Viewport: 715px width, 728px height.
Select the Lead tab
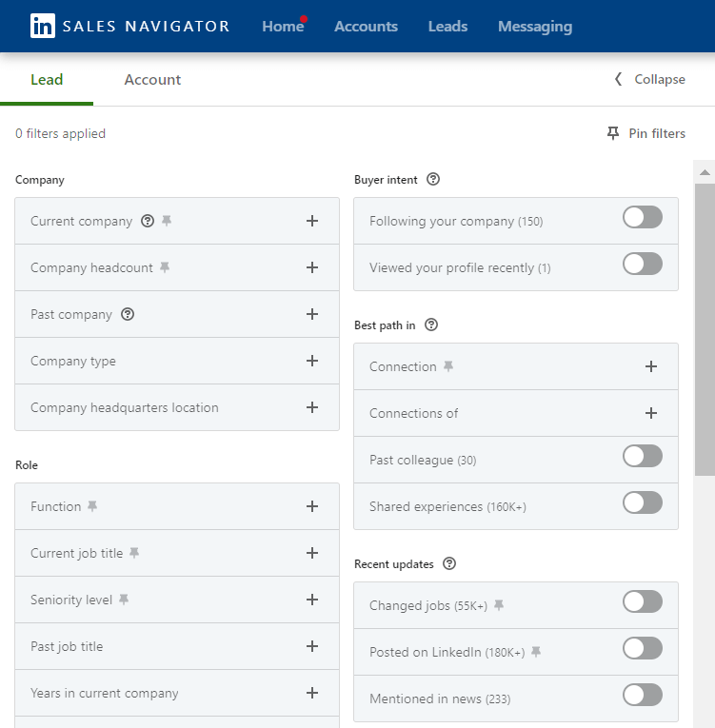click(x=47, y=80)
